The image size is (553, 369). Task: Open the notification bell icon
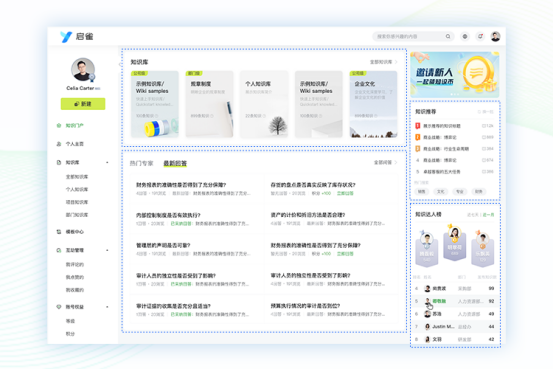[x=480, y=36]
